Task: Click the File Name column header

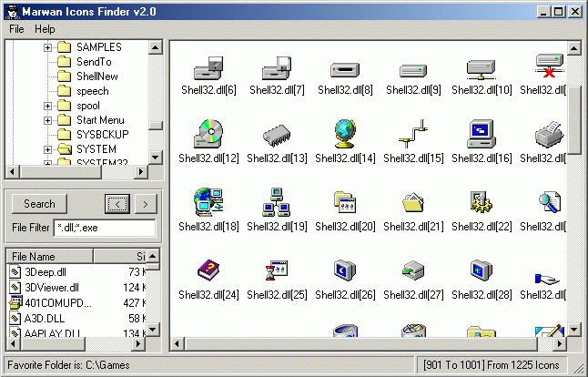Action: pos(50,256)
